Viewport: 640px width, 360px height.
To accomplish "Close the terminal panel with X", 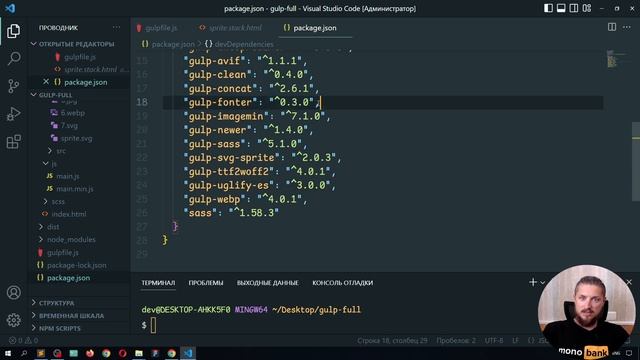I will point(629,282).
